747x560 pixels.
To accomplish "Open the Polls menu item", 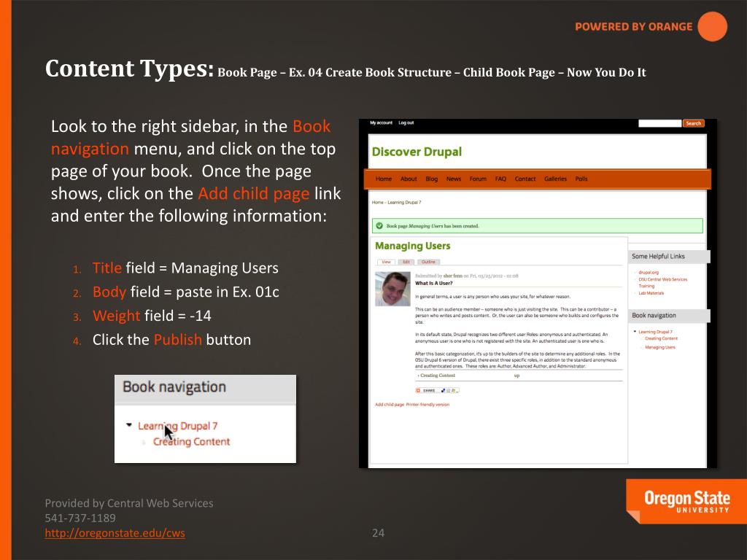I will pyautogui.click(x=581, y=179).
